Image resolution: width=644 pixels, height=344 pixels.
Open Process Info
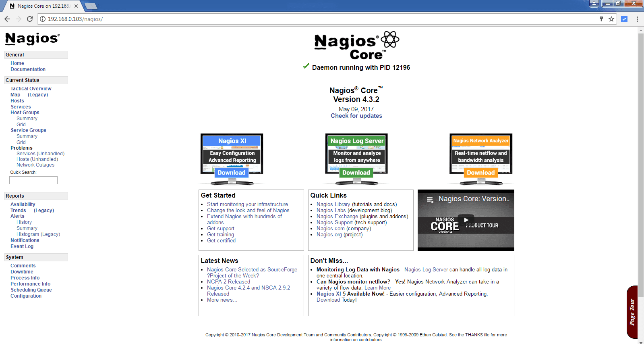pos(25,278)
